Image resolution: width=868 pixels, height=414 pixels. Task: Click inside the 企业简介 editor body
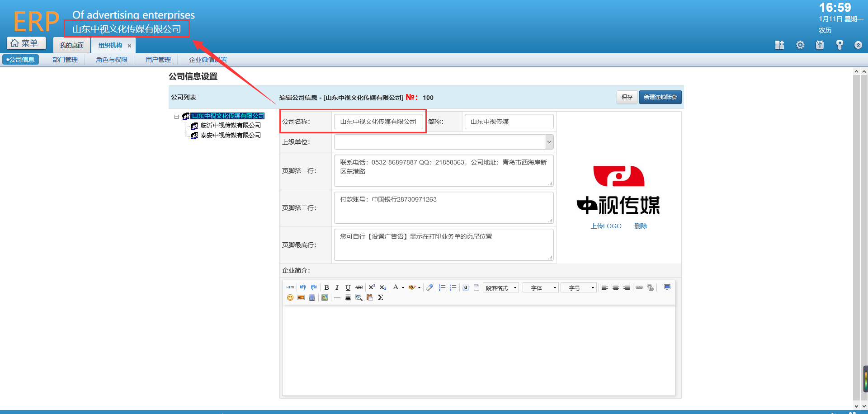coord(479,350)
